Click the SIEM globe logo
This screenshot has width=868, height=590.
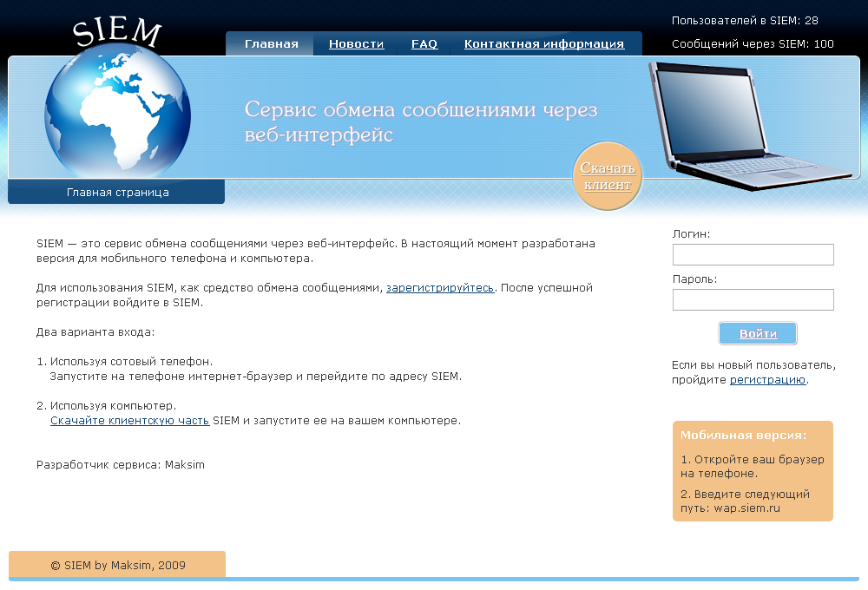(x=117, y=113)
